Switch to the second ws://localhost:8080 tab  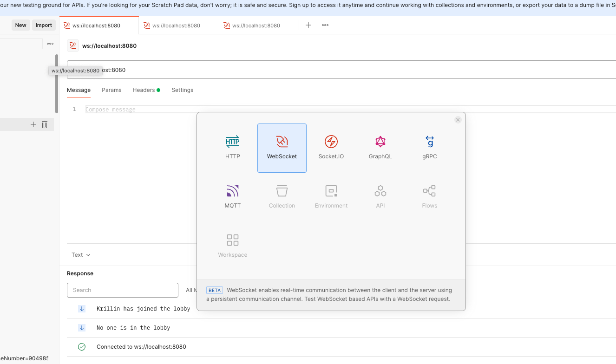tap(179, 26)
